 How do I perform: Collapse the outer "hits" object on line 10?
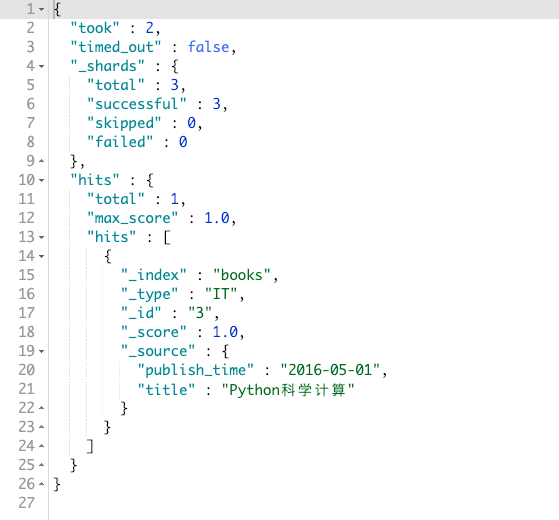[x=42, y=180]
